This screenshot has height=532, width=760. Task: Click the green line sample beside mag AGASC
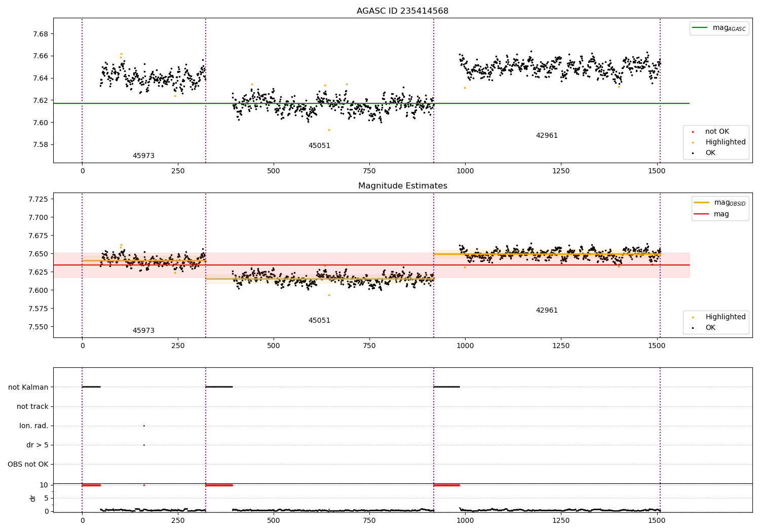[x=700, y=28]
